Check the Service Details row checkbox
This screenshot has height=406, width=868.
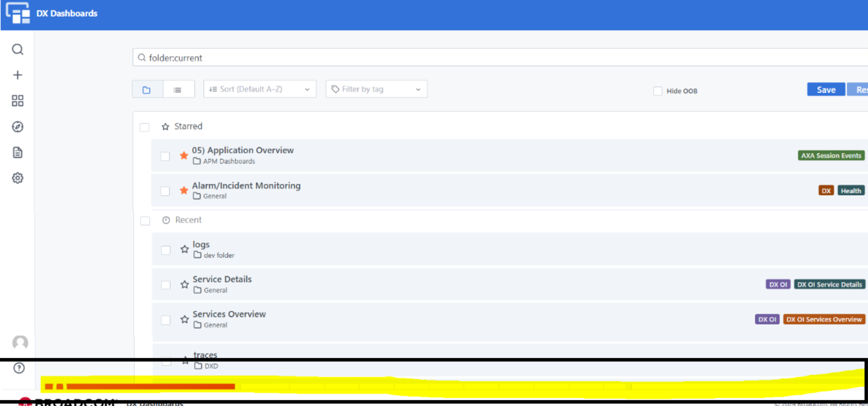(166, 285)
